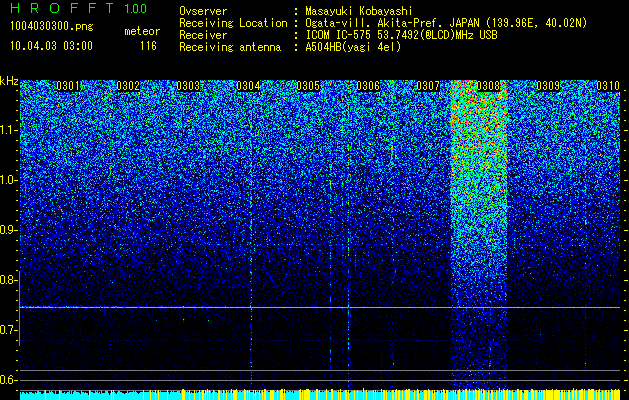Screen dimensions: 629x400
Task: Click the 0309 time marker
Action: coord(548,86)
